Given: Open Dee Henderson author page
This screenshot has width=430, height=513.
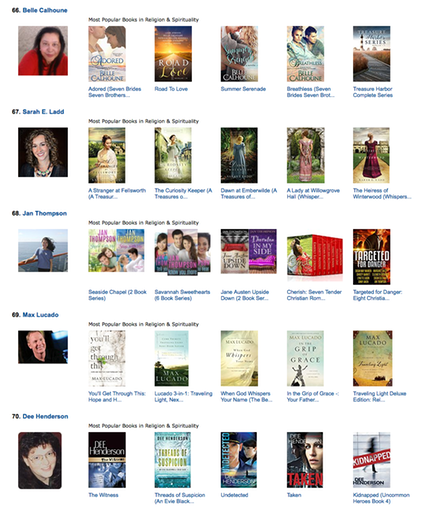Looking at the screenshot, I should pos(45,416).
